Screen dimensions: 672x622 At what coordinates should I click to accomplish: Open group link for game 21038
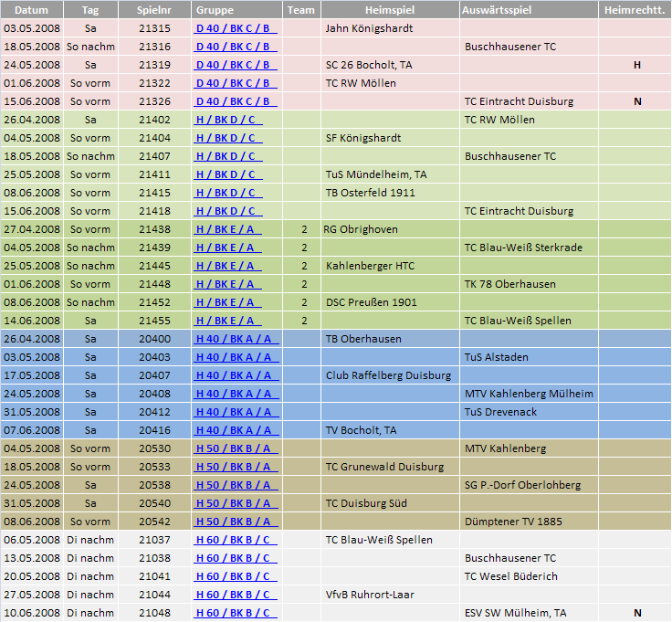(236, 558)
